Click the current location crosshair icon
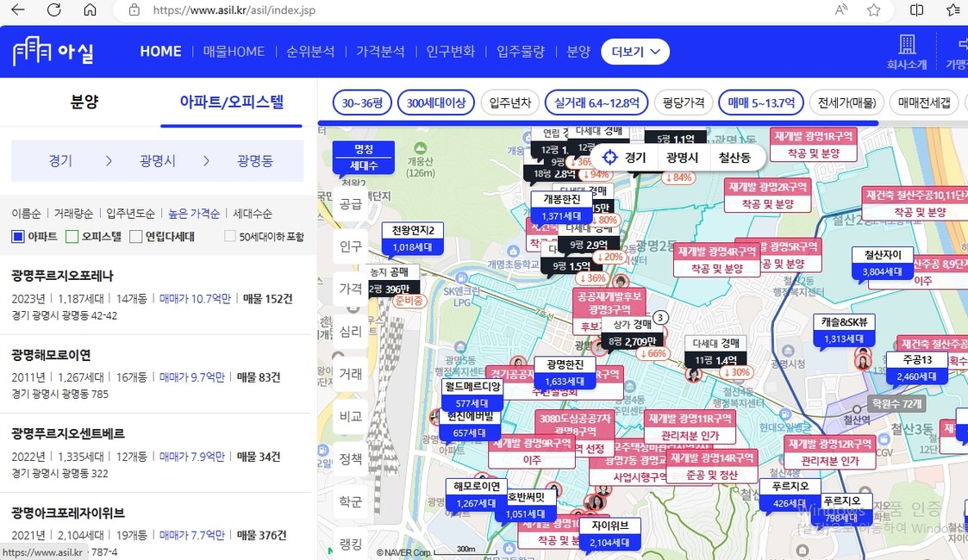The width and height of the screenshot is (968, 560). [609, 158]
